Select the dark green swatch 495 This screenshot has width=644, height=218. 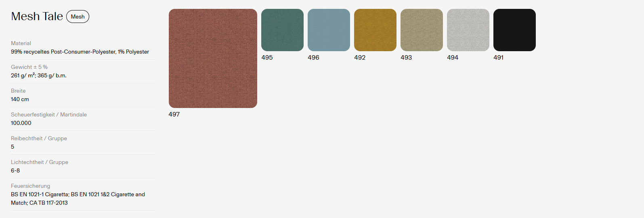point(282,30)
